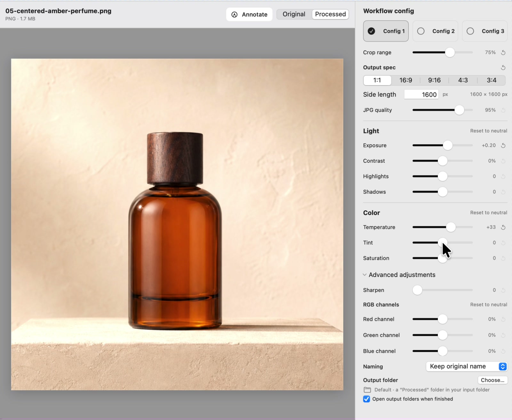Click the 95% JPG quality value
The image size is (512, 420).
pos(490,110)
